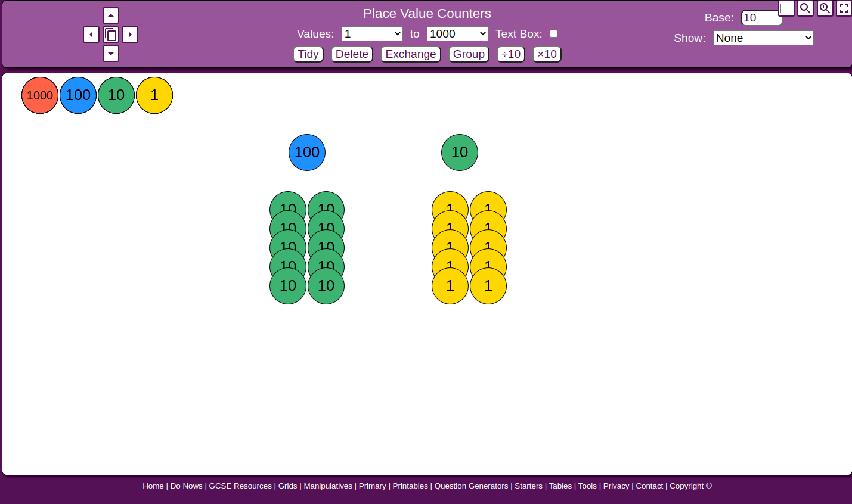Open the page overview rectangle icon
The image size is (852, 504).
click(x=786, y=8)
